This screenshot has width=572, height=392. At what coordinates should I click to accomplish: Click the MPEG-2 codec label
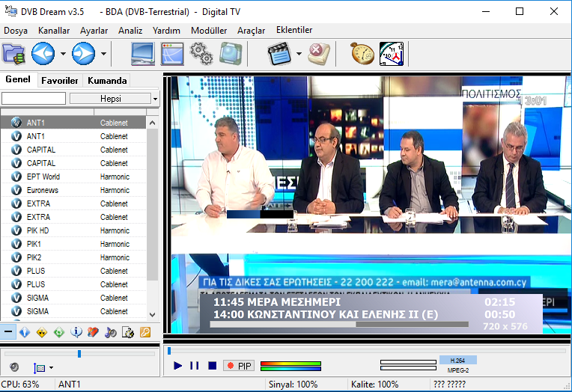pyautogui.click(x=457, y=370)
